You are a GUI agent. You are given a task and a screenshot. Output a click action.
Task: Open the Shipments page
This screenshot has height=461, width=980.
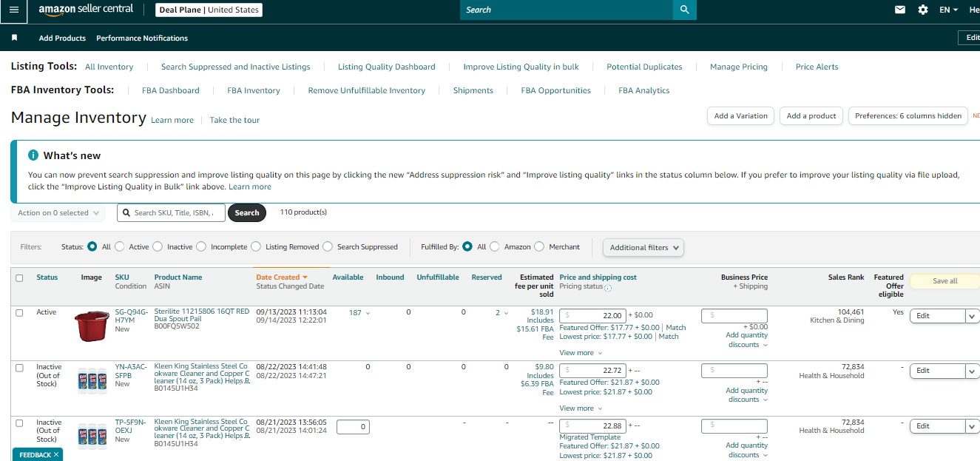tap(473, 90)
